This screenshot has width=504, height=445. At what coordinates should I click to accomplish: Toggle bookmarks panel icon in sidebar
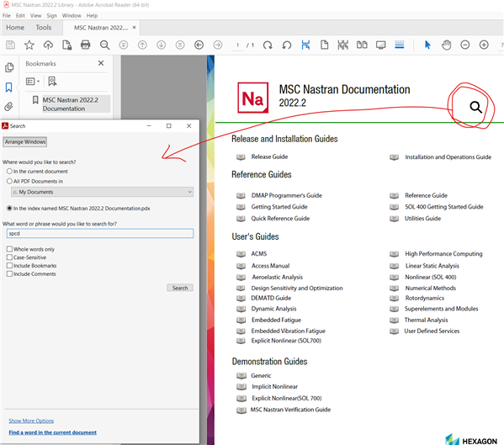(8, 87)
